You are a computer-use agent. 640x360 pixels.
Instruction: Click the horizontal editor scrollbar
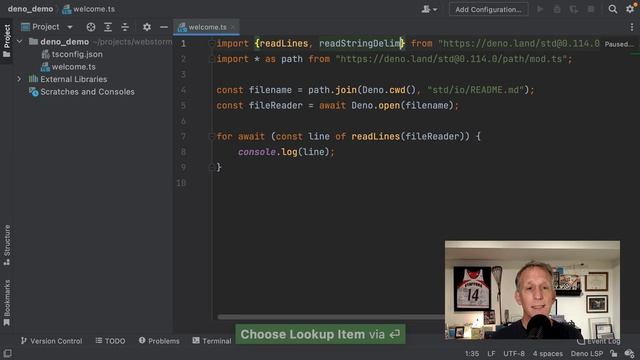pyautogui.click(x=331, y=317)
